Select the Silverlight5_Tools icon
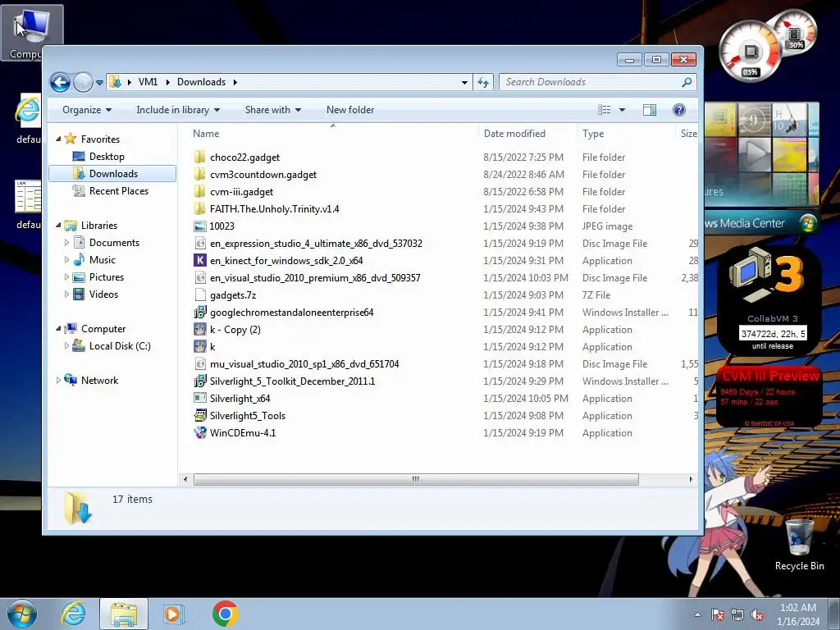 [200, 416]
